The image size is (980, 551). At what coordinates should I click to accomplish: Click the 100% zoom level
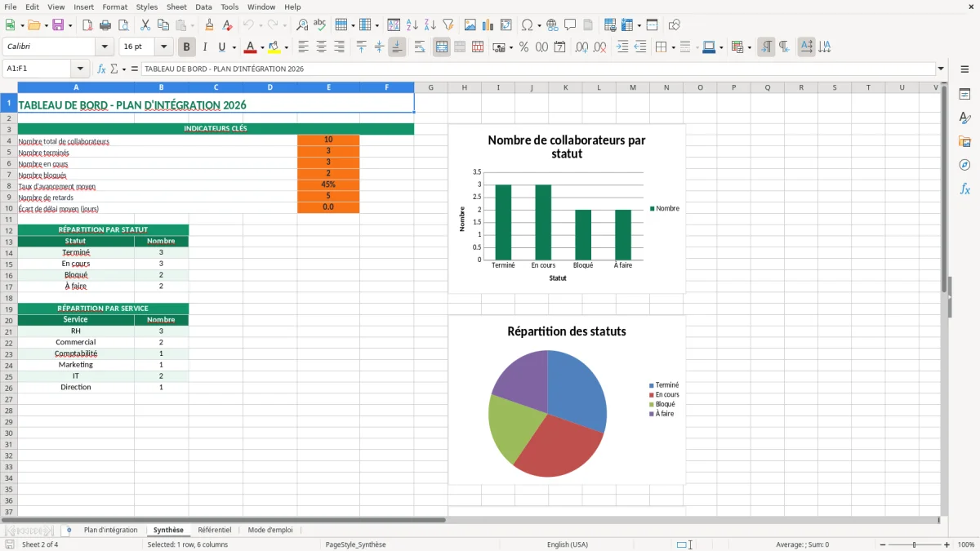[966, 544]
